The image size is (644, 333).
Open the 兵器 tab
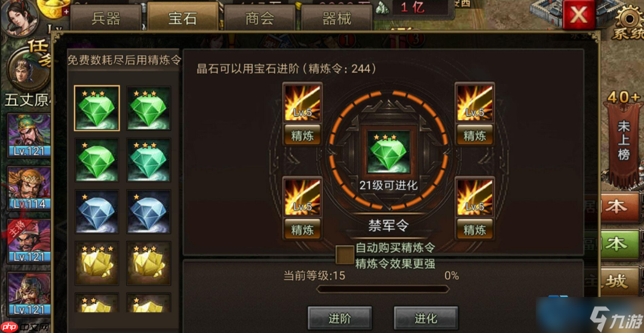(106, 19)
